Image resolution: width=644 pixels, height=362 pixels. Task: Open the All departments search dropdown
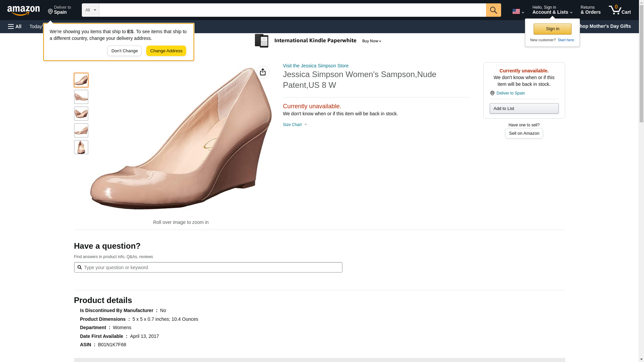tap(90, 10)
